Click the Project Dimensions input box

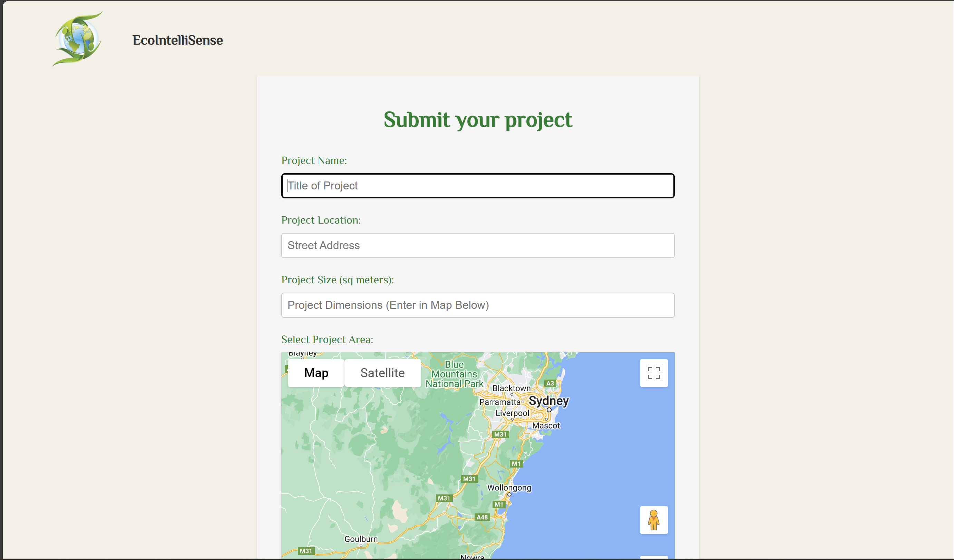[477, 305]
